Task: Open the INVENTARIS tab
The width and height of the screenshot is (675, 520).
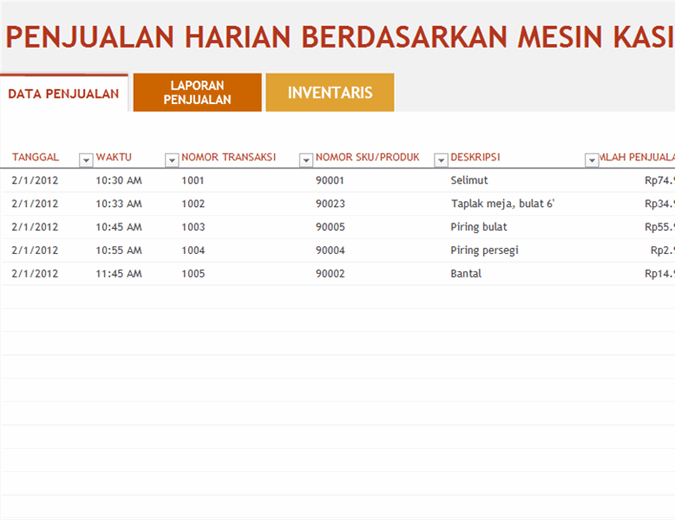Action: point(330,93)
